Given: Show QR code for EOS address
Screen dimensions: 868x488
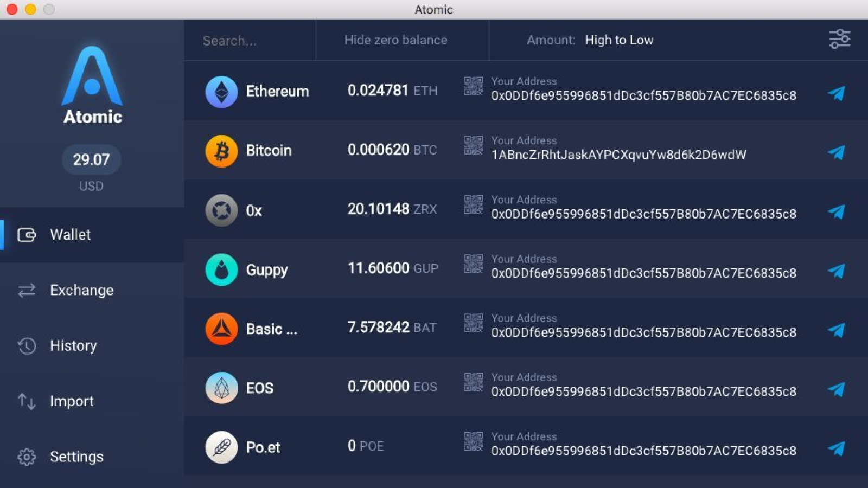Looking at the screenshot, I should (474, 382).
